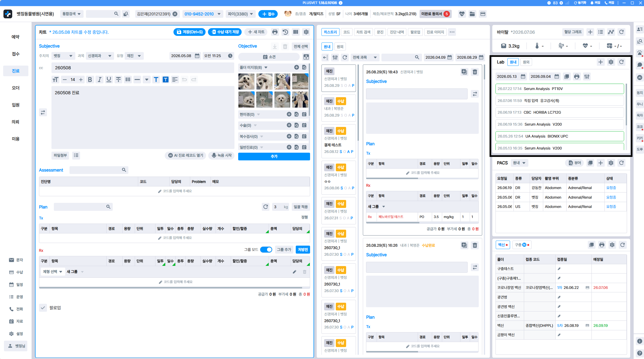Toggle the 그룹 모드 switch
The image size is (644, 359).
coord(266,250)
